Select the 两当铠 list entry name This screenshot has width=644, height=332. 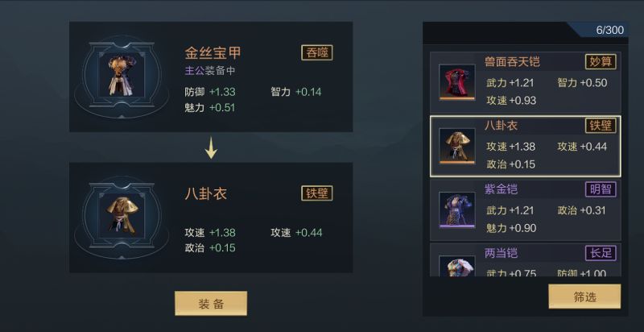pyautogui.click(x=501, y=253)
